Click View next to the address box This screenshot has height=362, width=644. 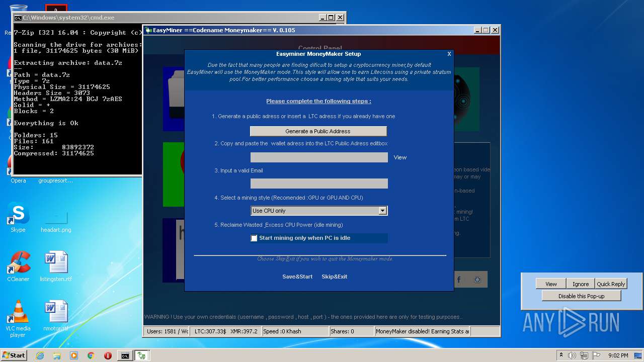point(400,157)
